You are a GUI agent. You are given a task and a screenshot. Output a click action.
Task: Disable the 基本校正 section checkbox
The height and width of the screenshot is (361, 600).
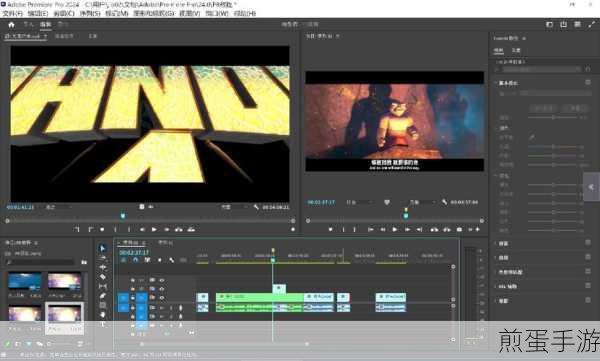click(588, 82)
